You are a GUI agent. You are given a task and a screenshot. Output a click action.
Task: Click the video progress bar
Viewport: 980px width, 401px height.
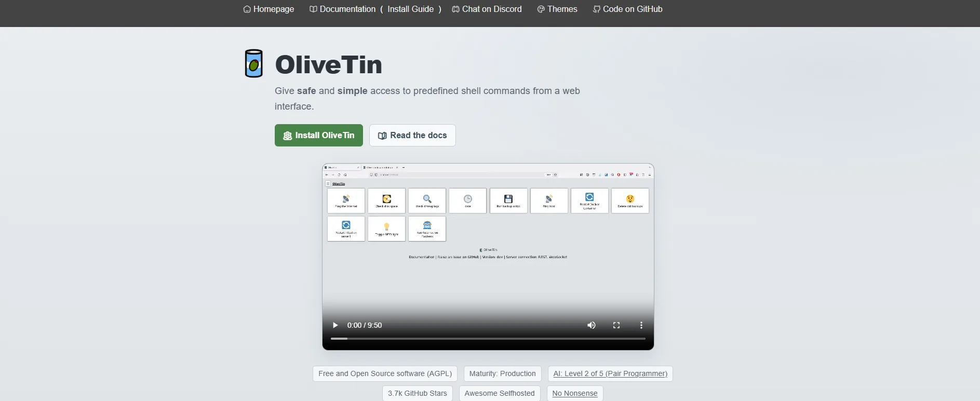pyautogui.click(x=488, y=339)
